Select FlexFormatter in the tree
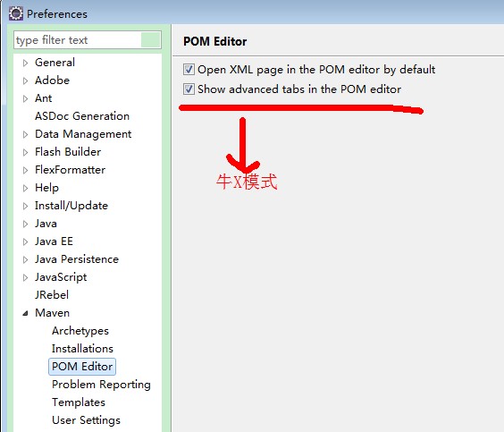Image resolution: width=504 pixels, height=432 pixels. coord(70,170)
